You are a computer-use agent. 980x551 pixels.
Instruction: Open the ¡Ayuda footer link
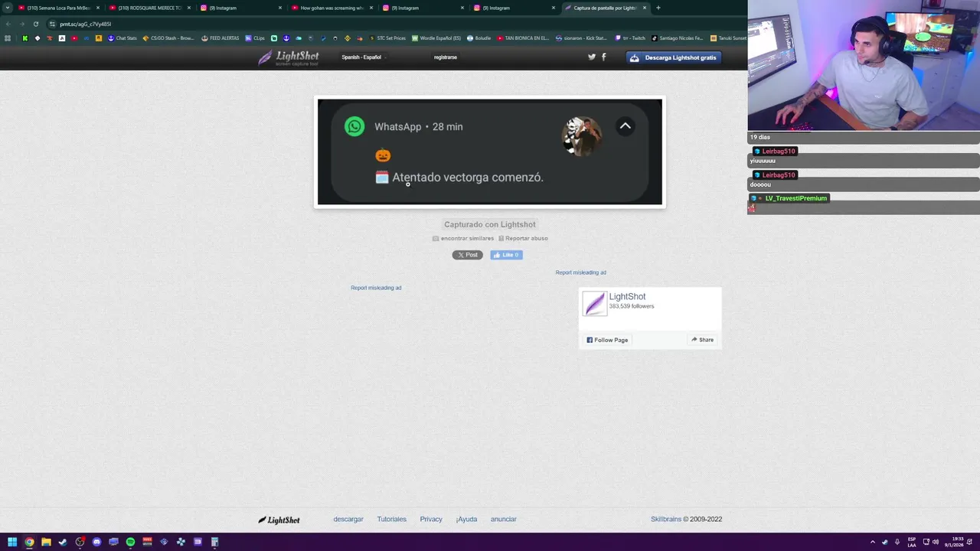[x=466, y=519]
